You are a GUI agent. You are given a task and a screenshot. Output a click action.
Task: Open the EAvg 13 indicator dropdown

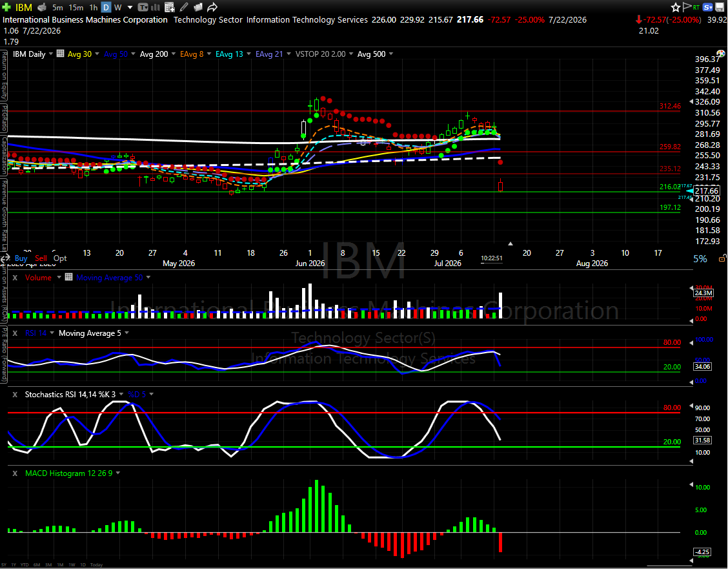(x=249, y=54)
